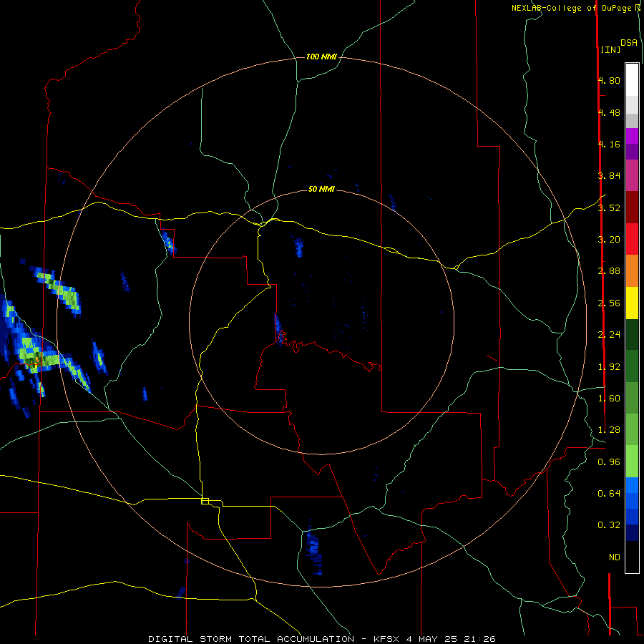Click the white swatch atop the legend
The image size is (644, 644).
pos(632,79)
